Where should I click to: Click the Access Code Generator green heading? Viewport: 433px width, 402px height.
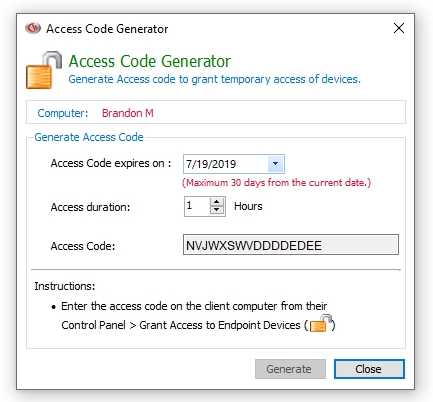[150, 61]
